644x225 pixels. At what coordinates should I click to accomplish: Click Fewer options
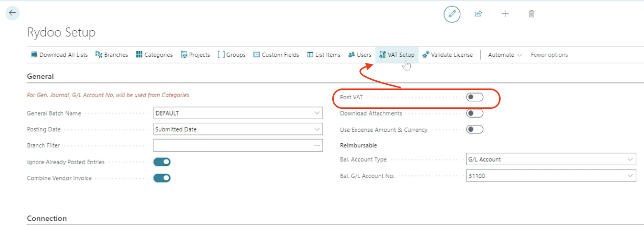coord(549,55)
